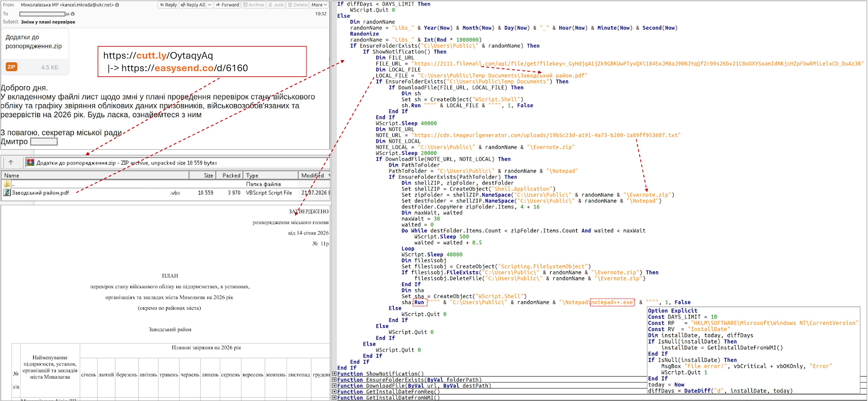This screenshot has height=401, width=868.
Task: Expand the Function GetInstallDateFromWMI() code fold
Action: (x=334, y=398)
